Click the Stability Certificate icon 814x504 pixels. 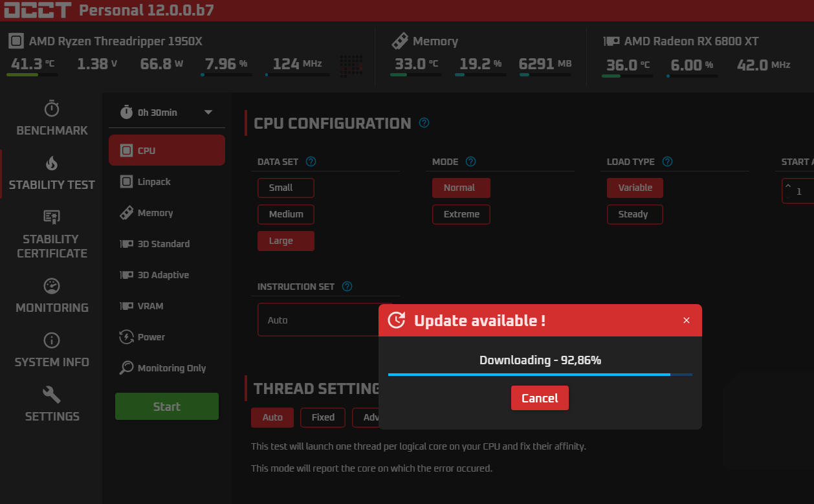(x=52, y=217)
